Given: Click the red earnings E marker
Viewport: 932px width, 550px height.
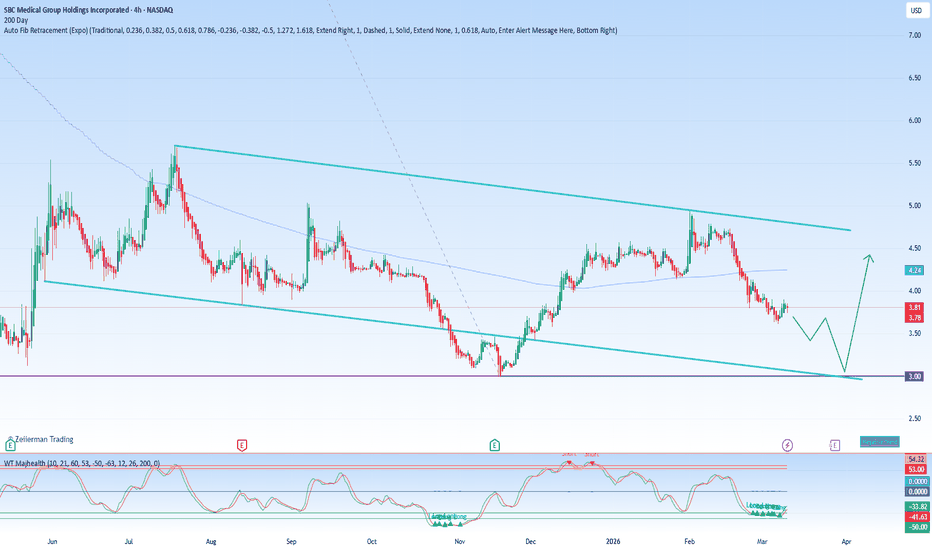Looking at the screenshot, I should pyautogui.click(x=241, y=443).
